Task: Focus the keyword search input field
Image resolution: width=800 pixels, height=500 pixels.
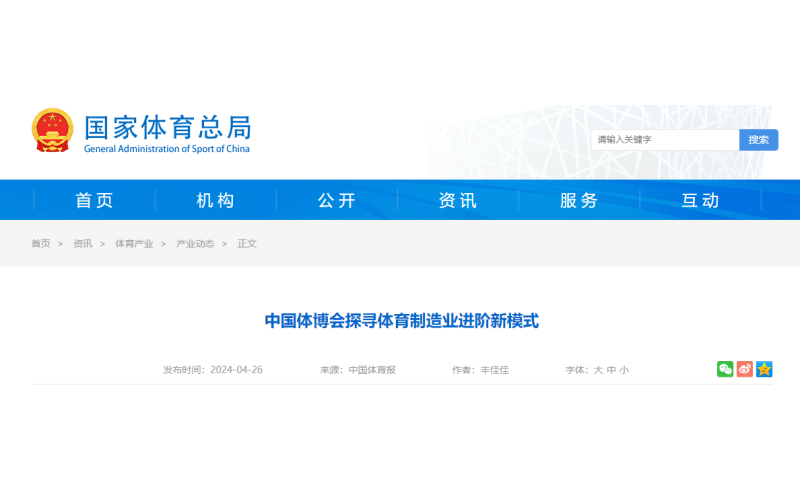Action: tap(665, 140)
